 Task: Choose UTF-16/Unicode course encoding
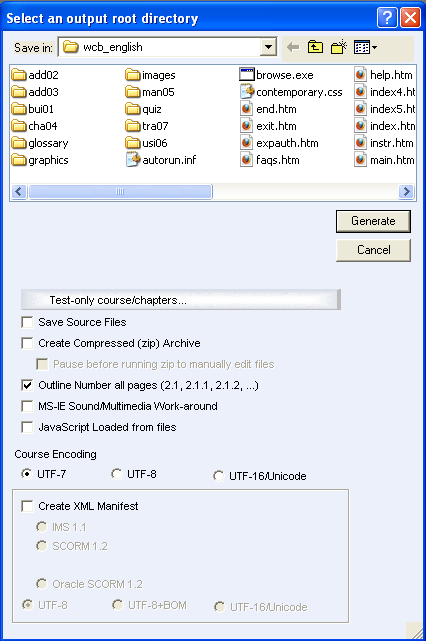point(219,476)
